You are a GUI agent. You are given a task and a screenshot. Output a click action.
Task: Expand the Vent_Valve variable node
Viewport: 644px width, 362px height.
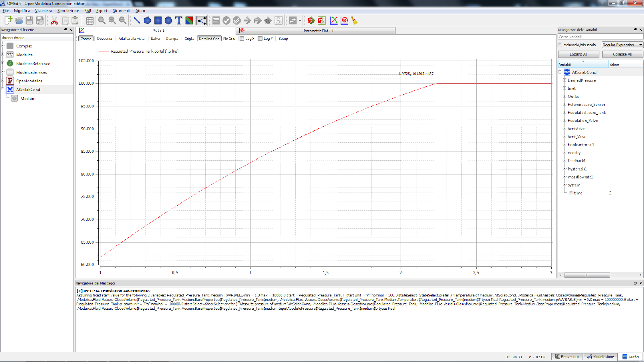point(564,136)
